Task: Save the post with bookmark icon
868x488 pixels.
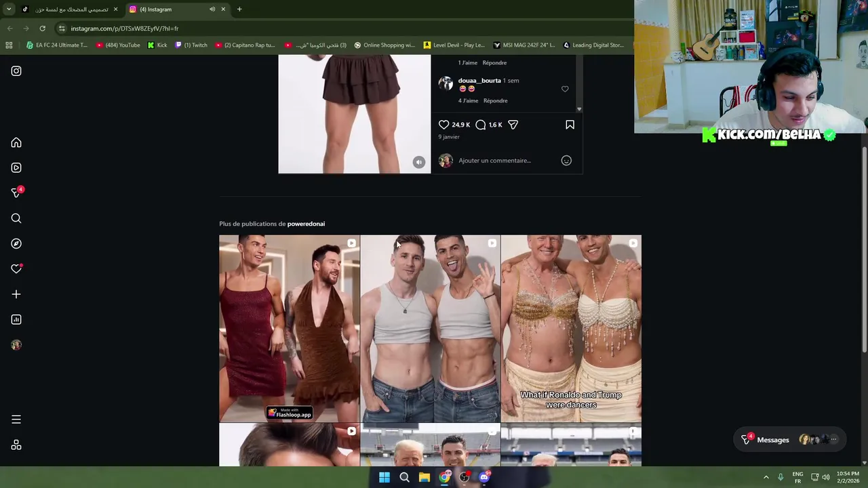Action: [570, 125]
